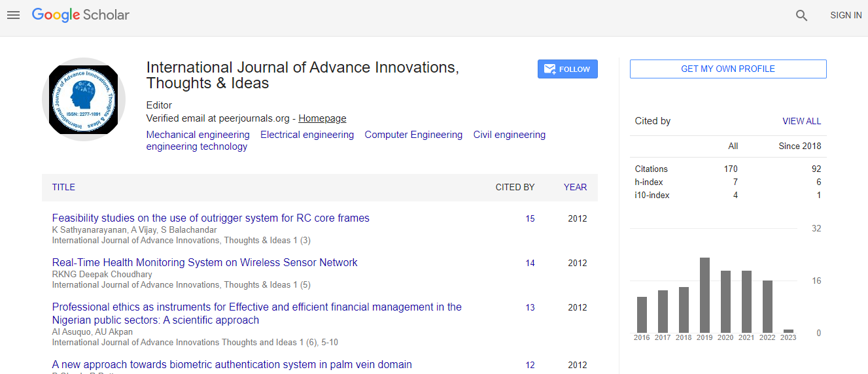This screenshot has height=374, width=868.
Task: Follow this journal profile
Action: 567,69
